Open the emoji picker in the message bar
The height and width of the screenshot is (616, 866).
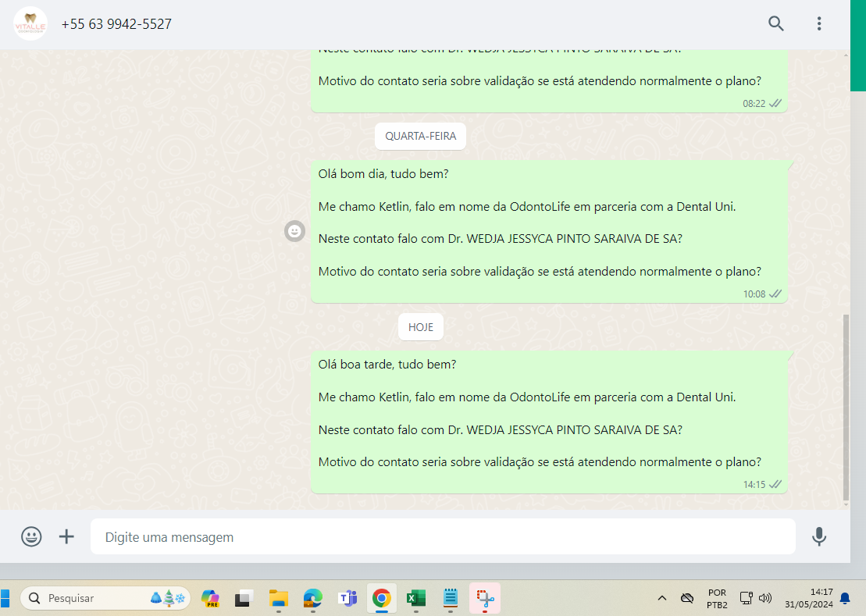point(31,536)
